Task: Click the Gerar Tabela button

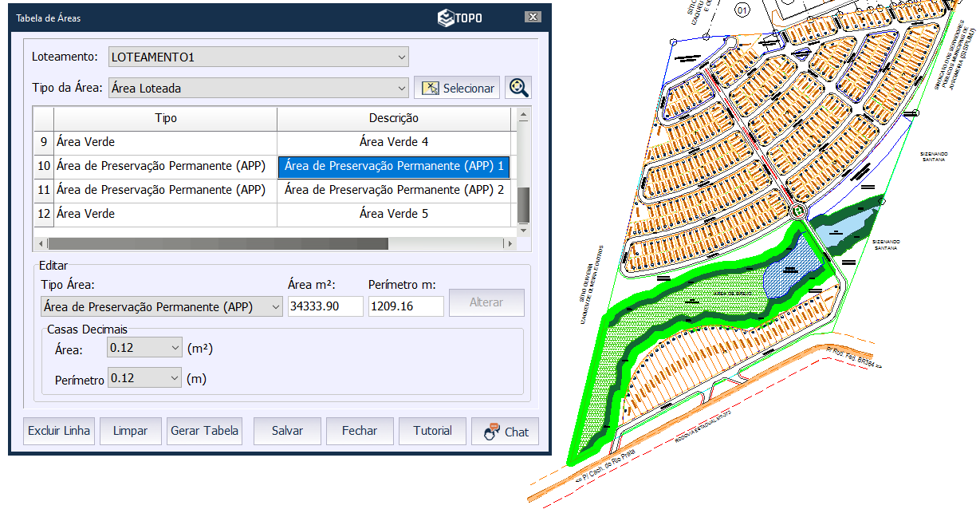Action: pyautogui.click(x=204, y=431)
